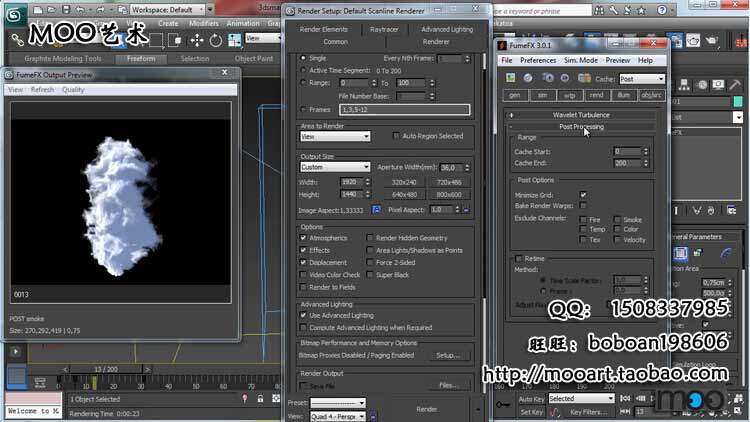This screenshot has height=422, width=750.
Task: Click the Auto Key button
Action: pos(531,399)
